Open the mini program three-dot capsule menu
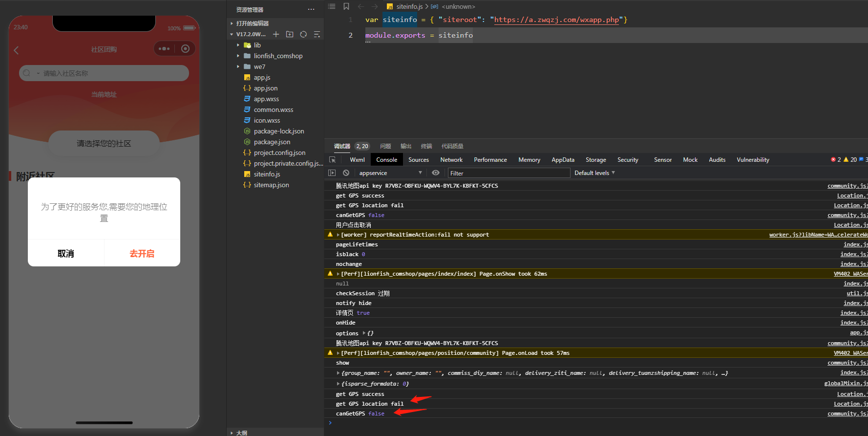 164,49
